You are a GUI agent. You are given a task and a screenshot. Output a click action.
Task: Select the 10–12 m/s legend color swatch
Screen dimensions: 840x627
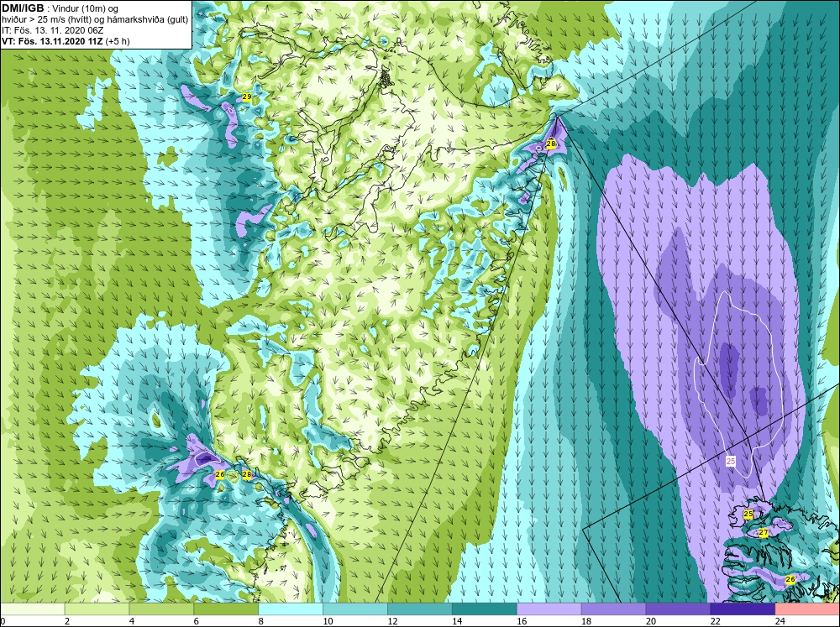click(355, 609)
